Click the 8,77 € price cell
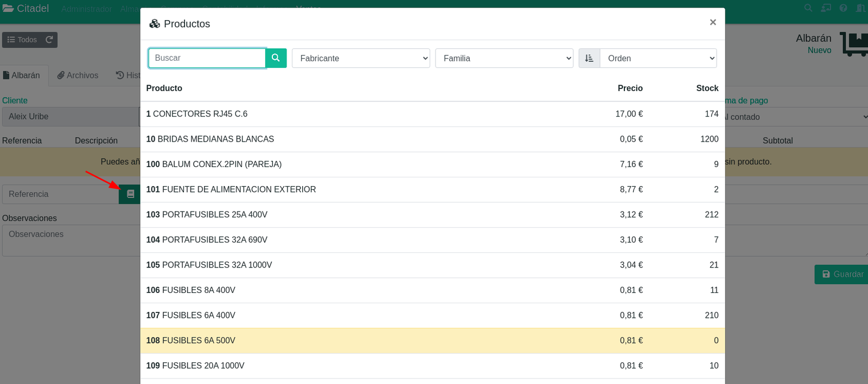 [x=631, y=190]
